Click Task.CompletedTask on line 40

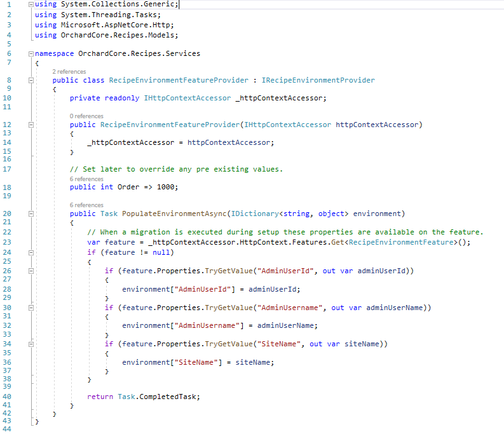pos(157,397)
